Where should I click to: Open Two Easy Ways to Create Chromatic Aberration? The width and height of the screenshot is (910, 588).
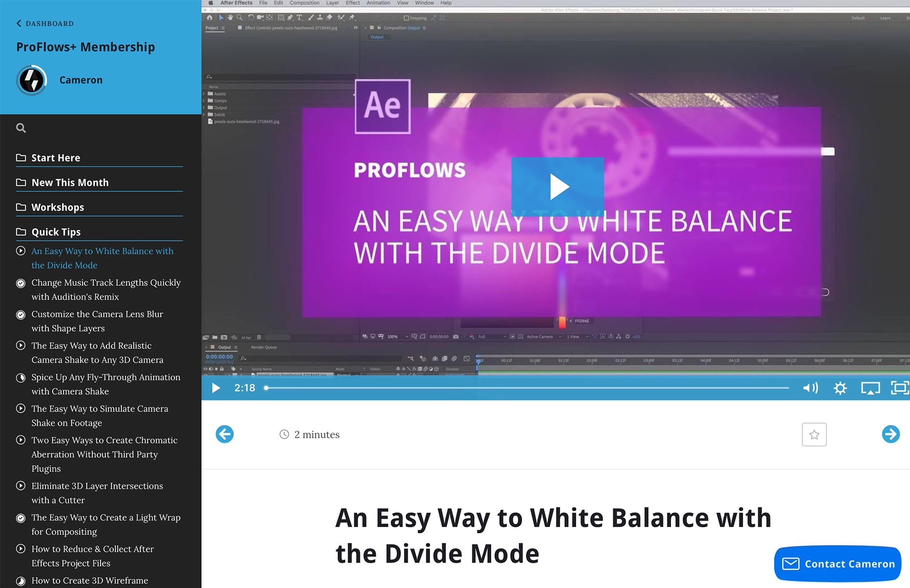pyautogui.click(x=104, y=454)
